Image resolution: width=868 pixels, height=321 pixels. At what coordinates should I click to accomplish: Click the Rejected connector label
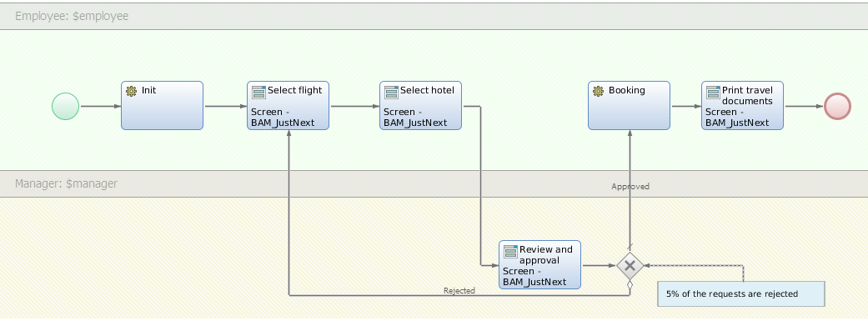tap(459, 290)
